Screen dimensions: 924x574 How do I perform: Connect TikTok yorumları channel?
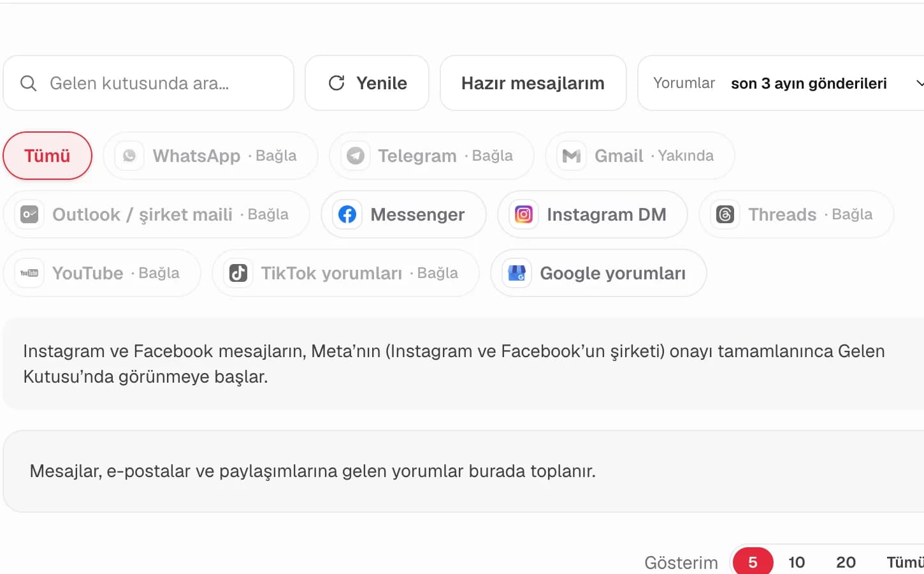pos(345,273)
